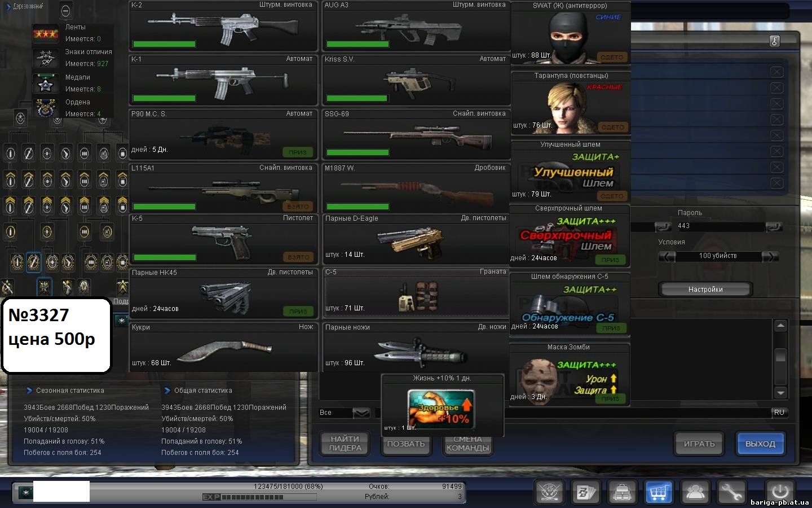Select the Парные D-Eagle pistols card
The height and width of the screenshot is (508, 812).
(416, 239)
